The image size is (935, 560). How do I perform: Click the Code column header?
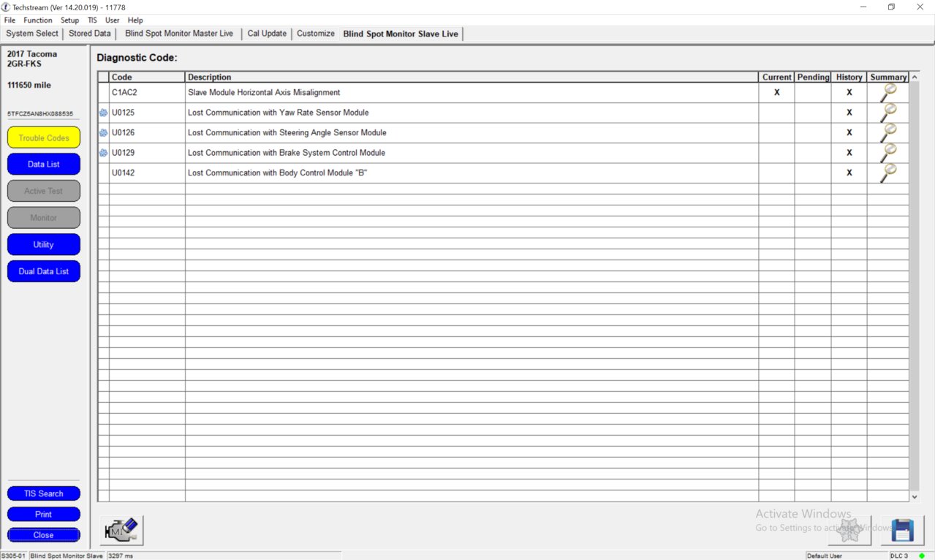click(147, 77)
